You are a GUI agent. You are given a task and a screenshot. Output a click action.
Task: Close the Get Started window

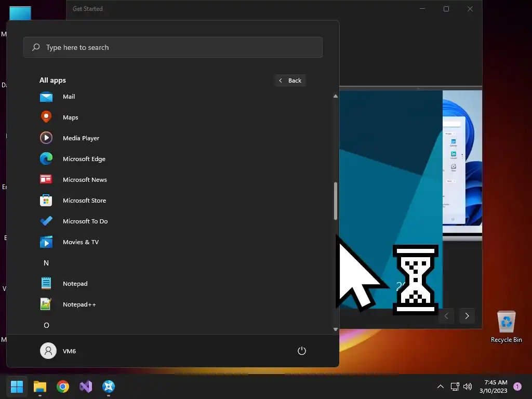click(x=470, y=9)
